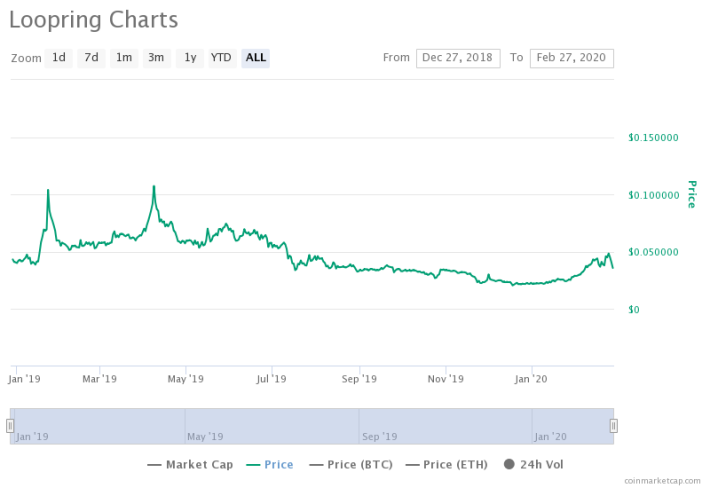Click the Nov '19 x-axis label

point(446,379)
